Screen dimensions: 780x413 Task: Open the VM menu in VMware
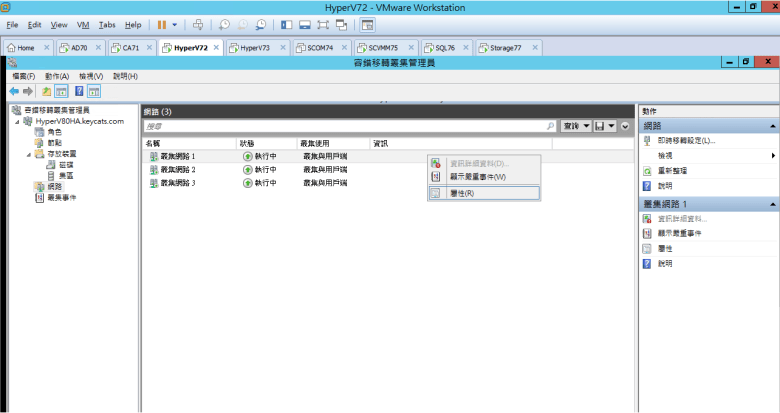tap(83, 24)
